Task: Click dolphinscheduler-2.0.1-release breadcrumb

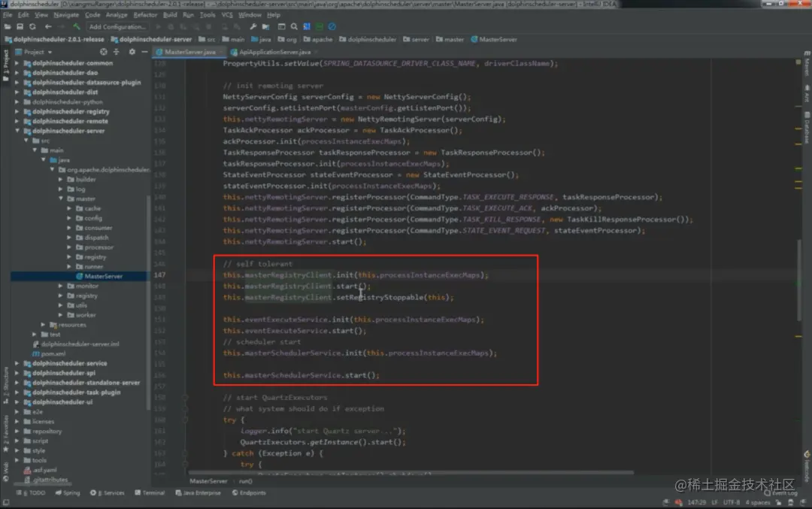Action: coord(54,39)
